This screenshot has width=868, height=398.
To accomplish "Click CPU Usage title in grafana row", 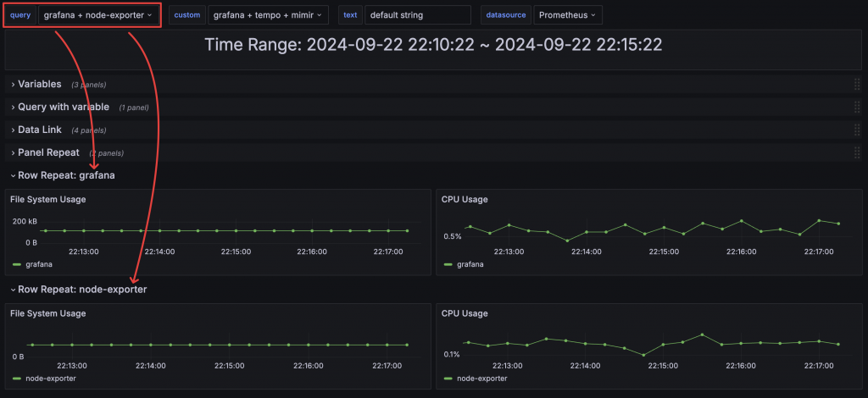I will [465, 200].
